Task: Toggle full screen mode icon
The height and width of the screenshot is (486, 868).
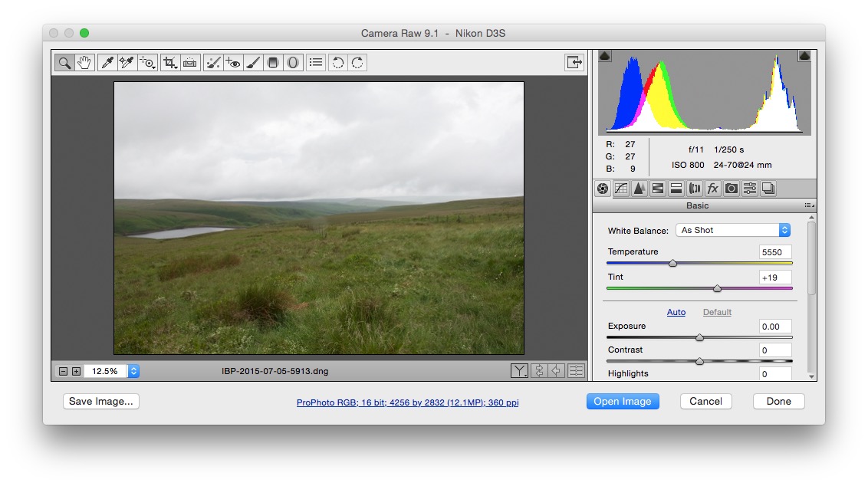Action: (574, 63)
